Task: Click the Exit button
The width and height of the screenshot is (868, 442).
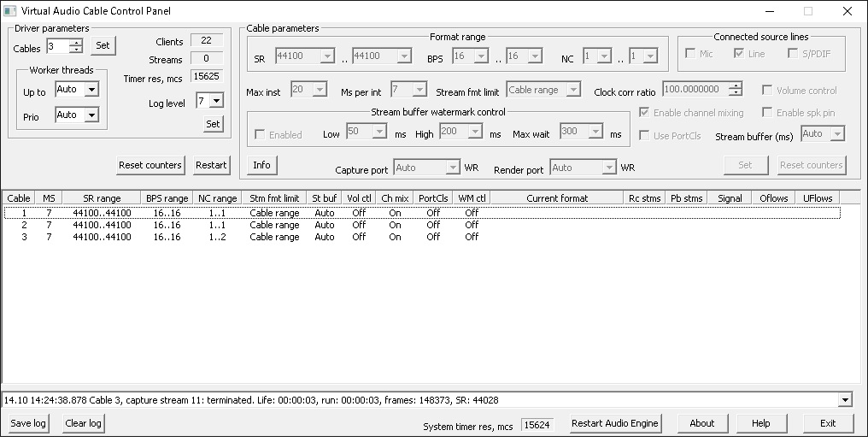Action: tap(828, 424)
